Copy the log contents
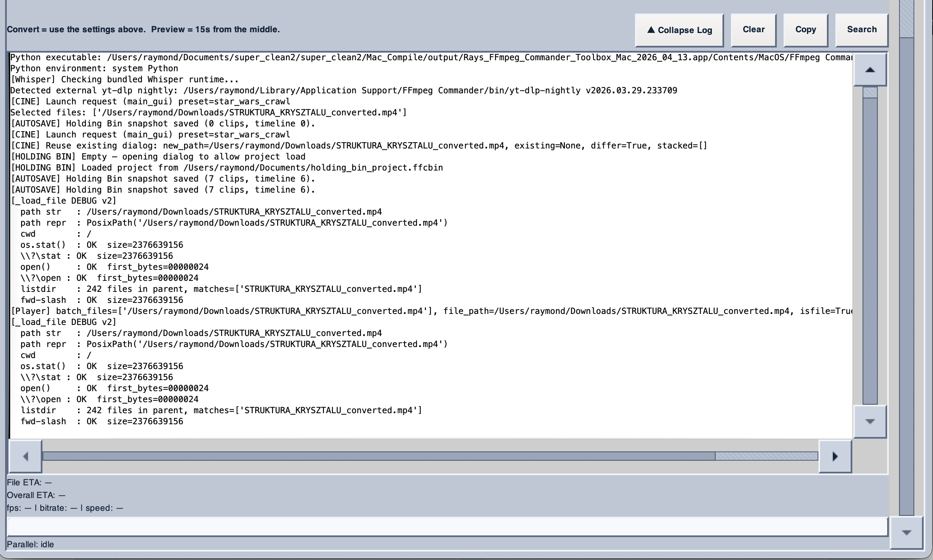 click(805, 29)
